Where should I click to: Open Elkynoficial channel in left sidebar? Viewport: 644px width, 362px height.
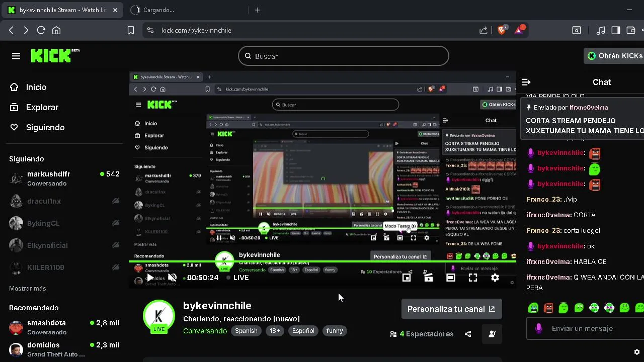64,245
